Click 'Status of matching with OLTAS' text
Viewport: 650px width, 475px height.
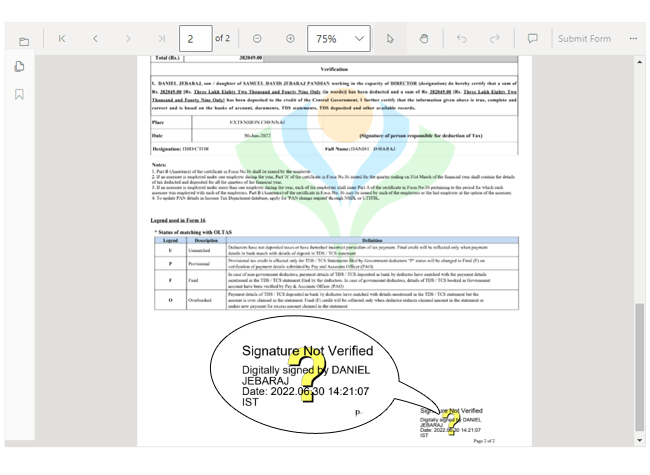click(194, 232)
